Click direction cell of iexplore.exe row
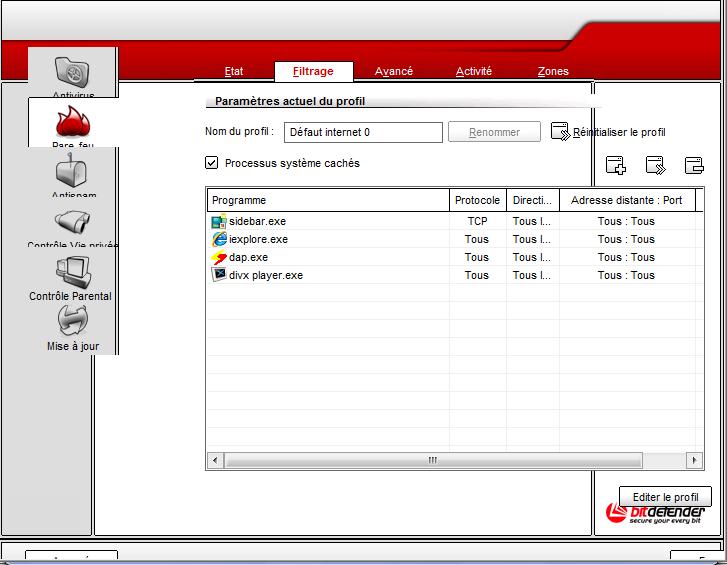This screenshot has height=565, width=727. coord(532,240)
